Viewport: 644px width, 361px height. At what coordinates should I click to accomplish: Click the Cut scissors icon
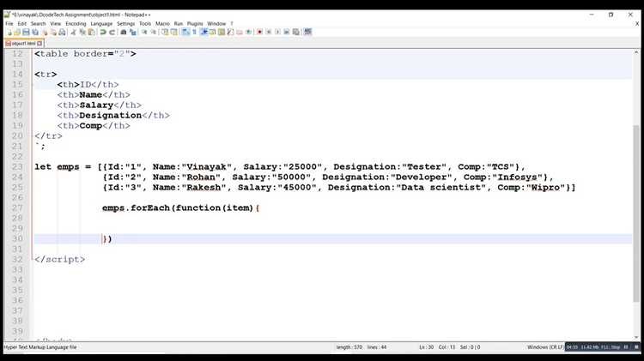(x=73, y=32)
